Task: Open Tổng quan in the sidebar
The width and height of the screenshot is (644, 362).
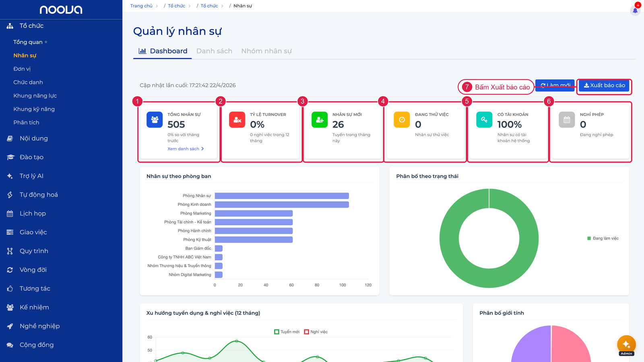Action: [28, 42]
